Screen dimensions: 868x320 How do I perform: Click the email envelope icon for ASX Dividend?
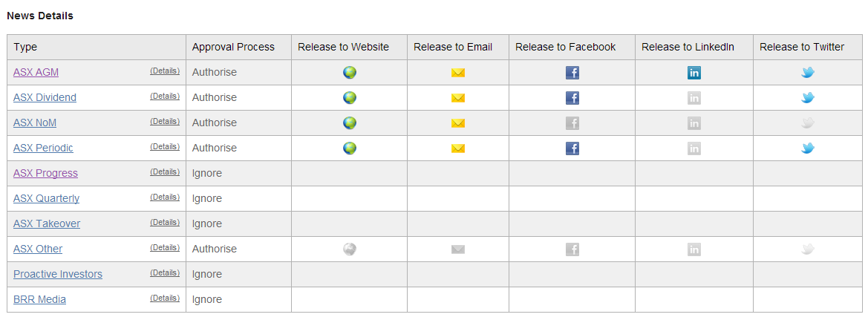point(458,98)
